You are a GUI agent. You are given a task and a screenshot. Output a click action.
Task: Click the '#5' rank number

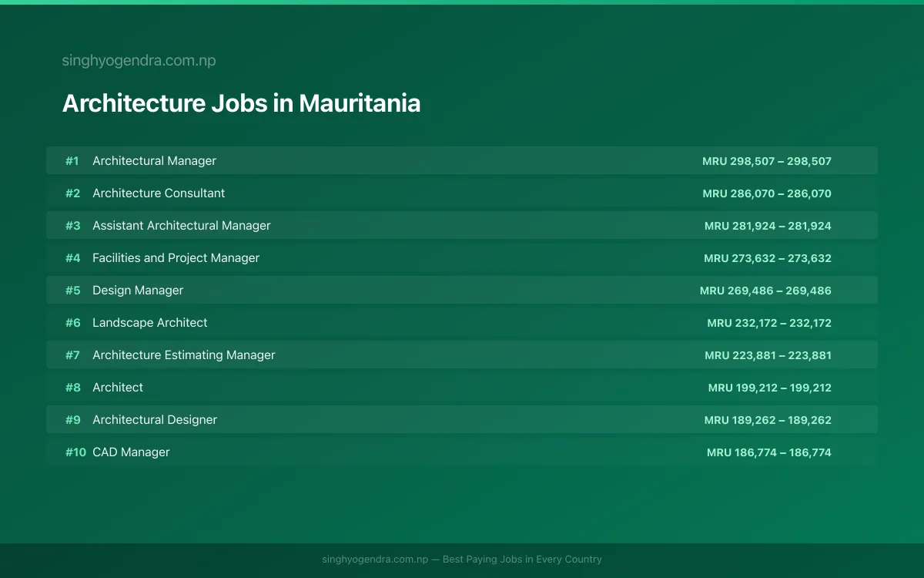tap(72, 291)
